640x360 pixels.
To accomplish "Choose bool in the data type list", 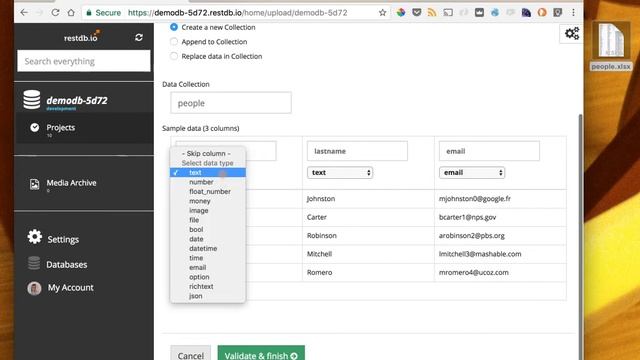I will (208, 229).
